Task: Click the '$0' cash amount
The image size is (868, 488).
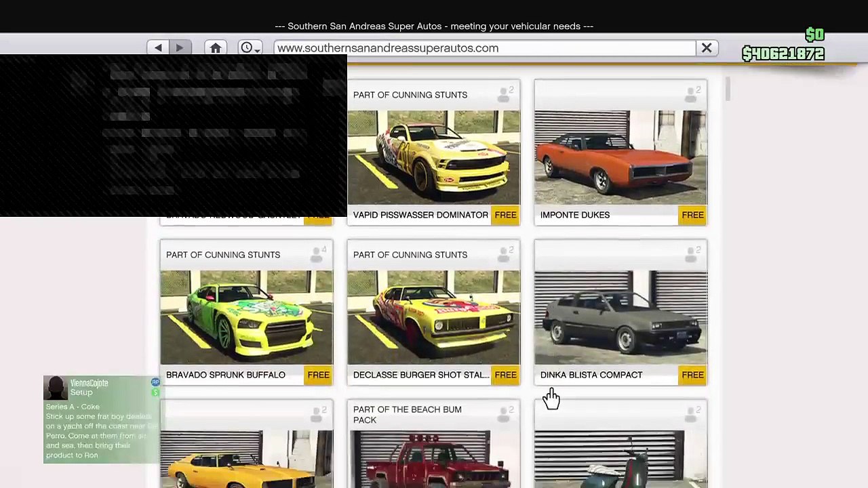Action: click(814, 35)
